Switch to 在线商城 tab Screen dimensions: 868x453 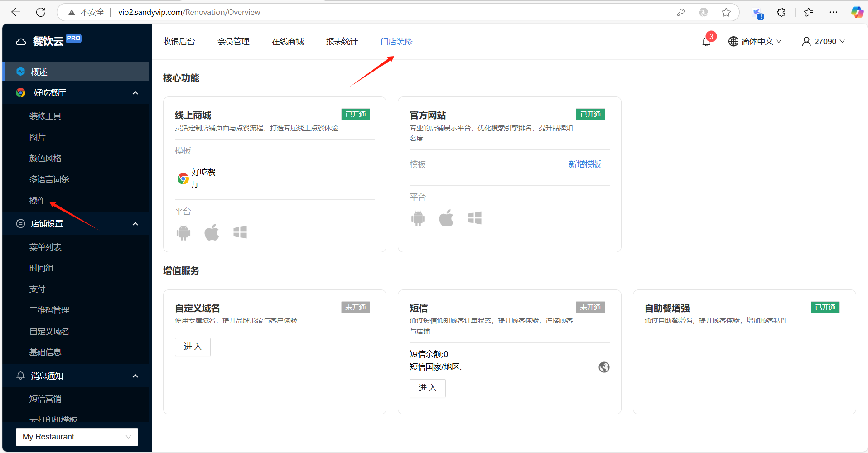click(288, 42)
